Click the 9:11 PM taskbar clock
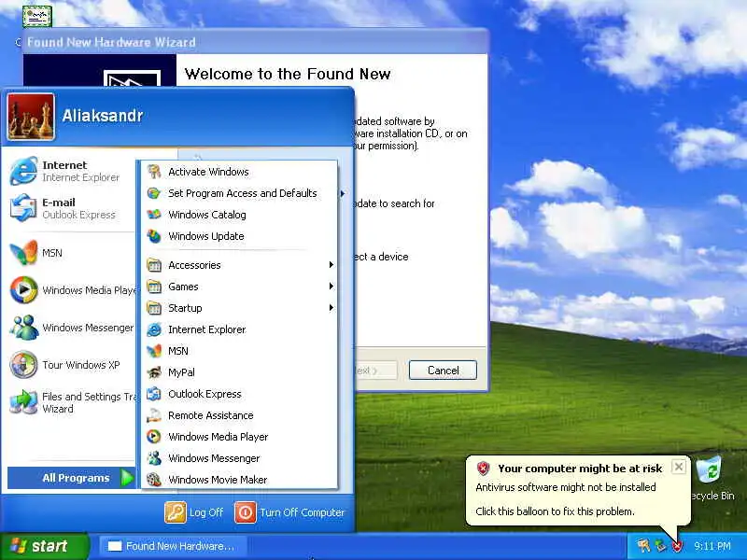The image size is (747, 560). tap(712, 546)
